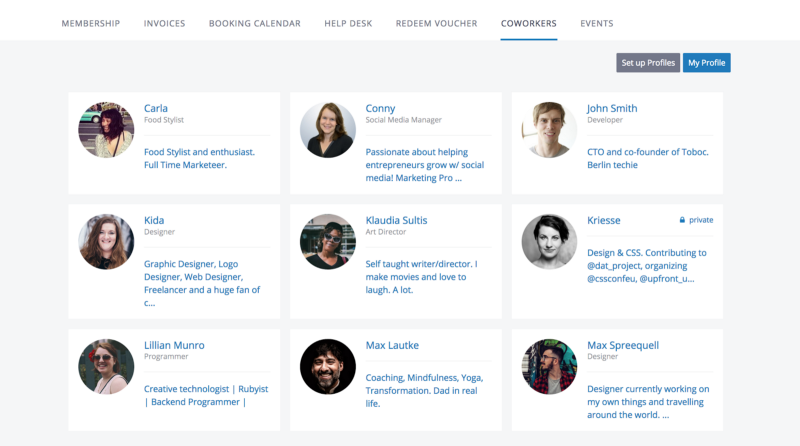Select the Redeem Voucher tab

436,23
